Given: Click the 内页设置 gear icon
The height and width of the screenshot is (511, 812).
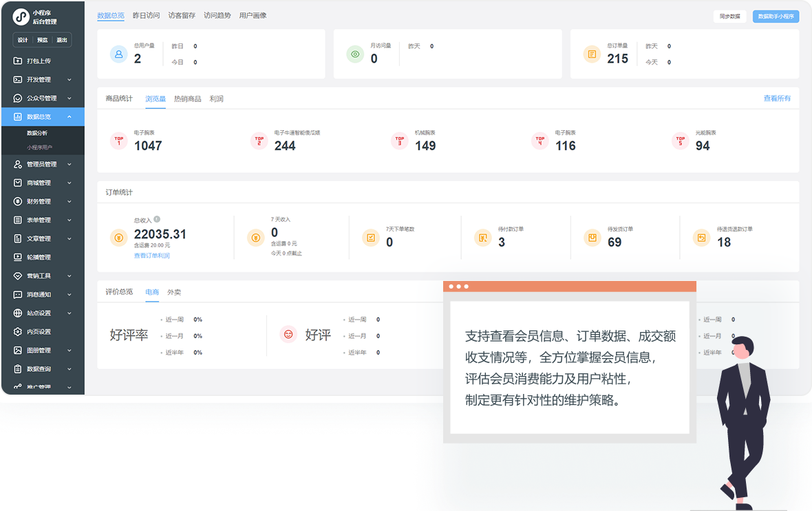Looking at the screenshot, I should tap(19, 332).
